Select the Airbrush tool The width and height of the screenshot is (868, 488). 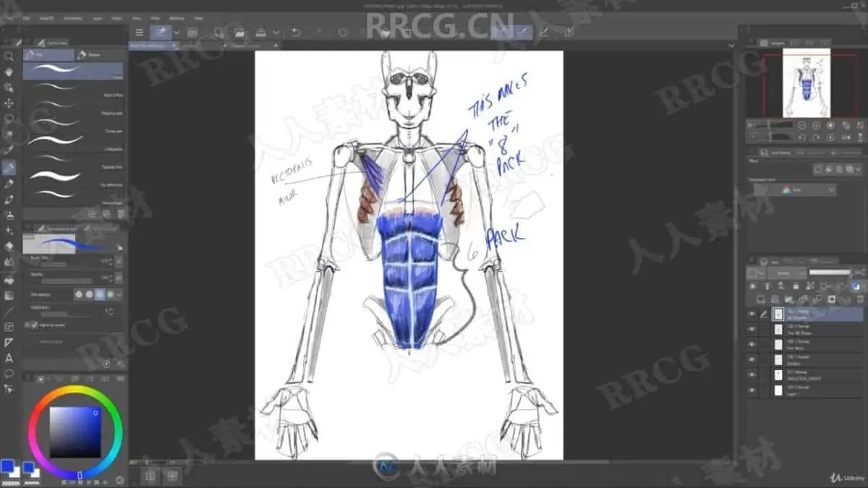pyautogui.click(x=9, y=215)
